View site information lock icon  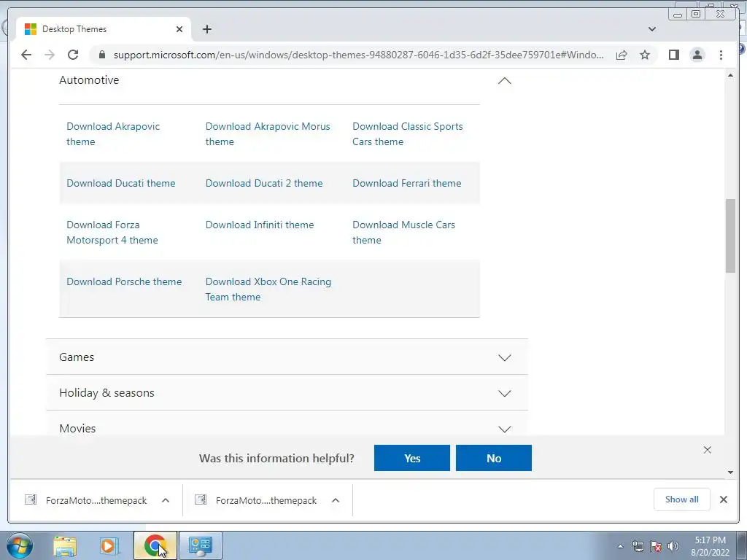coord(101,55)
